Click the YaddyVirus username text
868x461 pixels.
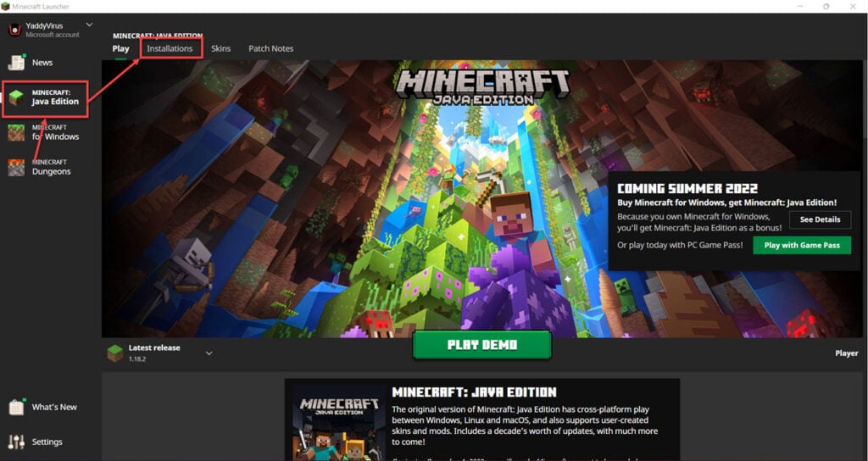(44, 25)
